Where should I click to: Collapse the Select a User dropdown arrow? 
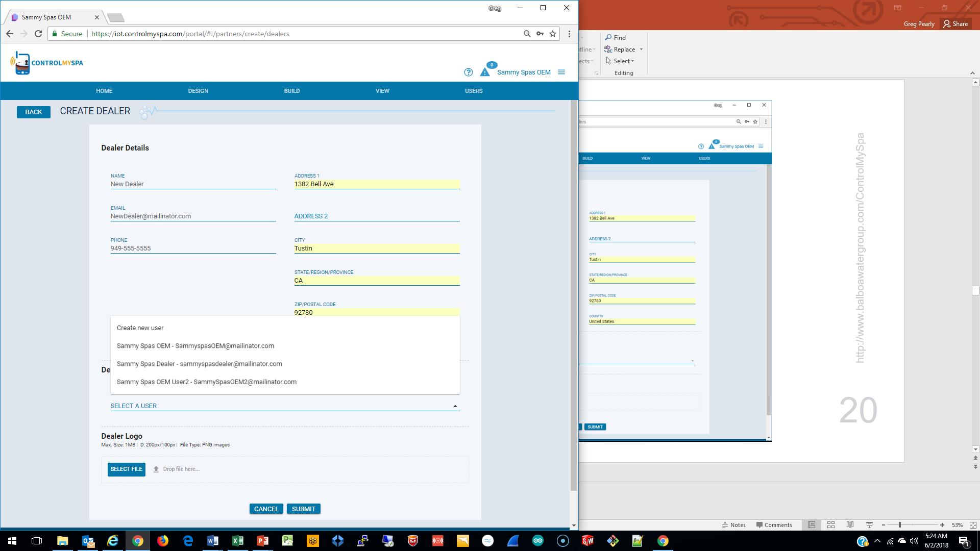point(455,406)
